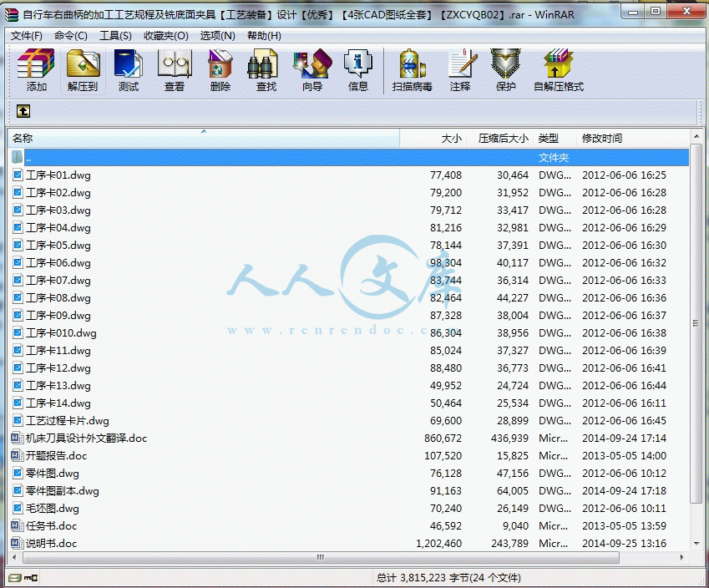Open the 选项(N) menu
Screen dimensions: 709x588
point(217,36)
